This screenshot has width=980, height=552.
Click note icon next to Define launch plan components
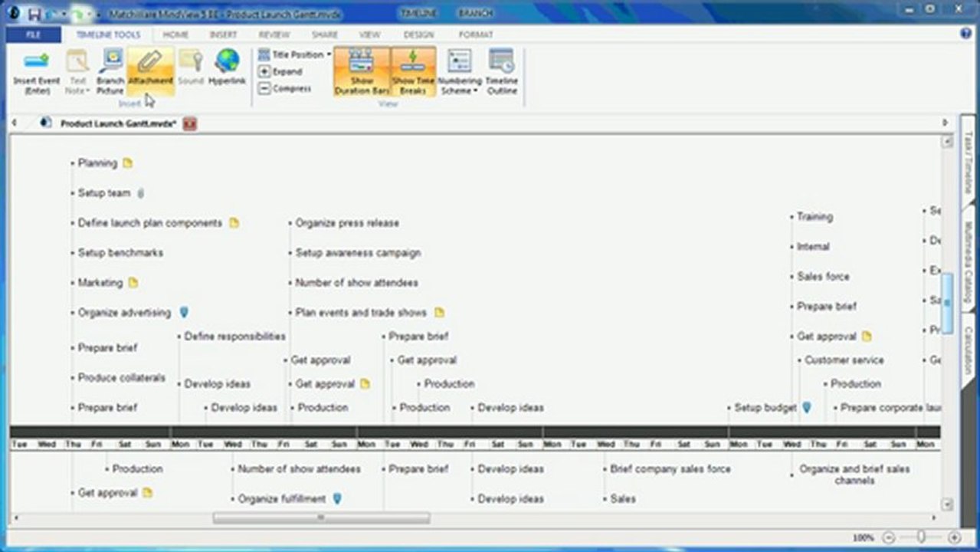coord(234,223)
